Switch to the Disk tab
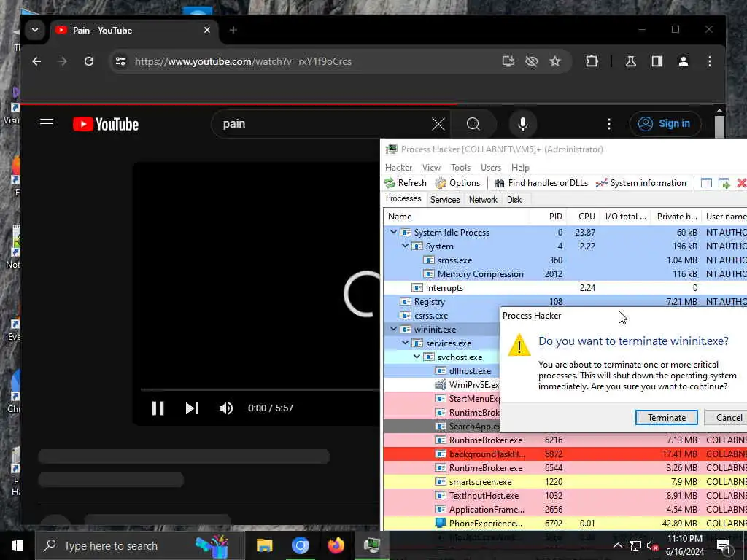This screenshot has height=560, width=747. click(x=514, y=200)
